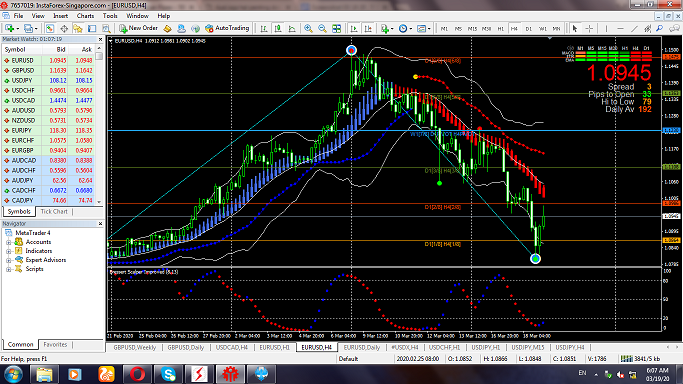The width and height of the screenshot is (683, 384).
Task: Select USDJPY row in Market Watch
Action: point(48,81)
